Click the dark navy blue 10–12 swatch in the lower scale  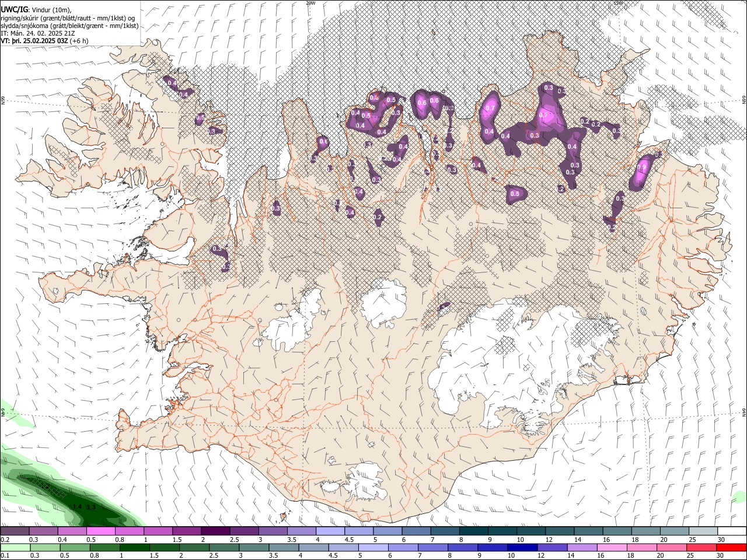pyautogui.click(x=521, y=547)
